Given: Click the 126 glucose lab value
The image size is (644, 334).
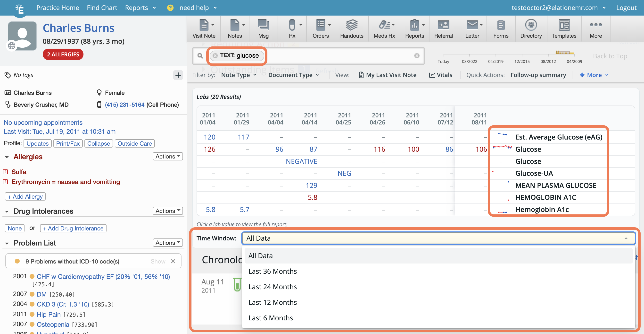Looking at the screenshot, I should 209,149.
